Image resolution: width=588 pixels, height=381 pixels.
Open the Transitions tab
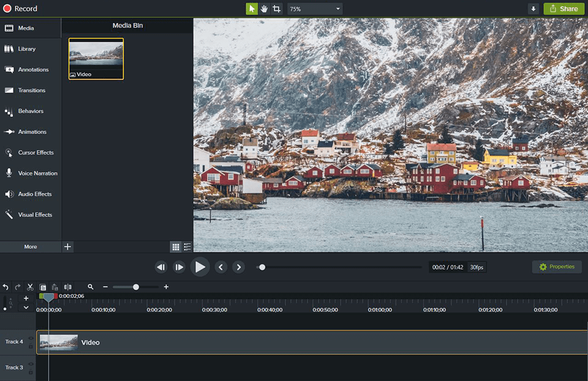[x=31, y=91]
